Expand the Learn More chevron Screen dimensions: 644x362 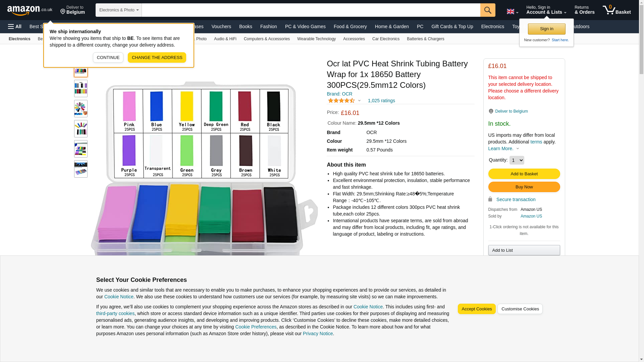(x=518, y=148)
